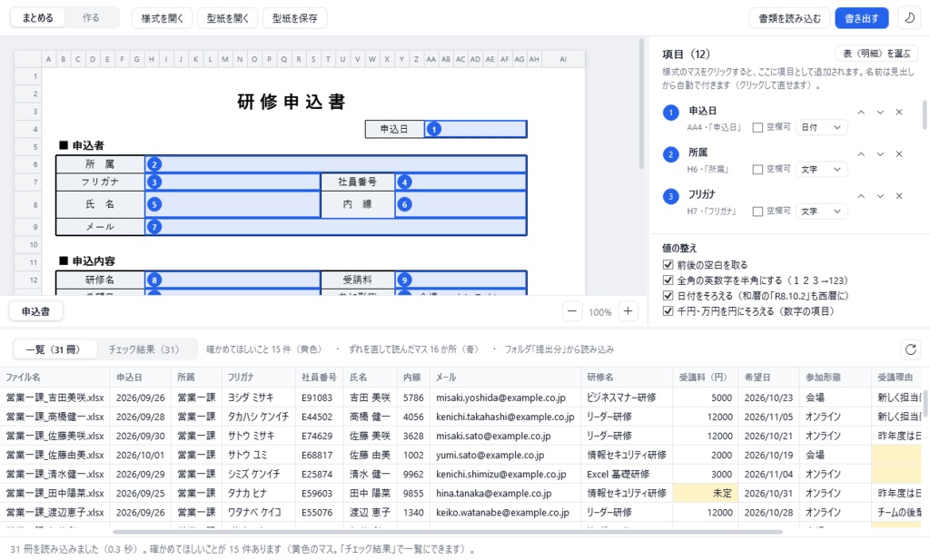Move 申込日 item down

[880, 112]
